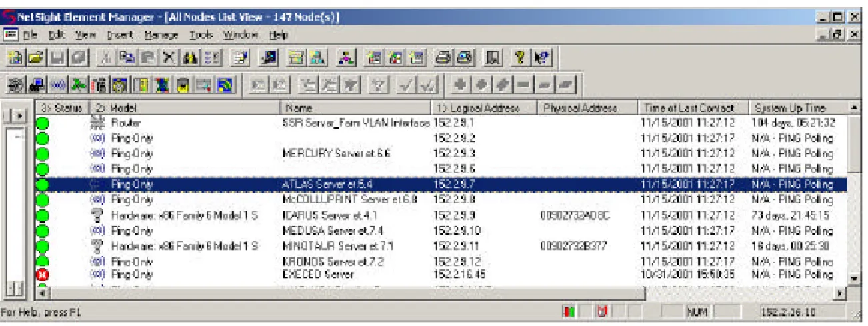Sort by the Name column header
This screenshot has width=868, height=326.
tap(356, 107)
